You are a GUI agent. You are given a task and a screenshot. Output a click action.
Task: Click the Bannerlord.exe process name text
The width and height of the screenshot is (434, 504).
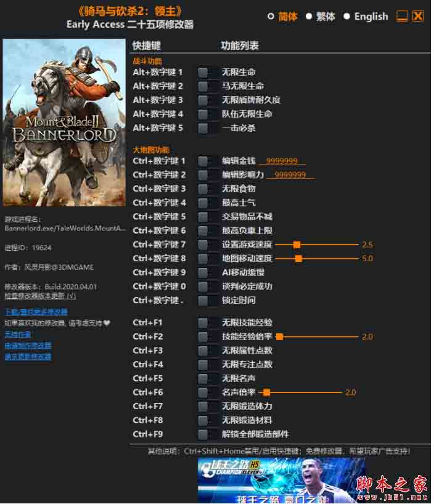pos(65,229)
